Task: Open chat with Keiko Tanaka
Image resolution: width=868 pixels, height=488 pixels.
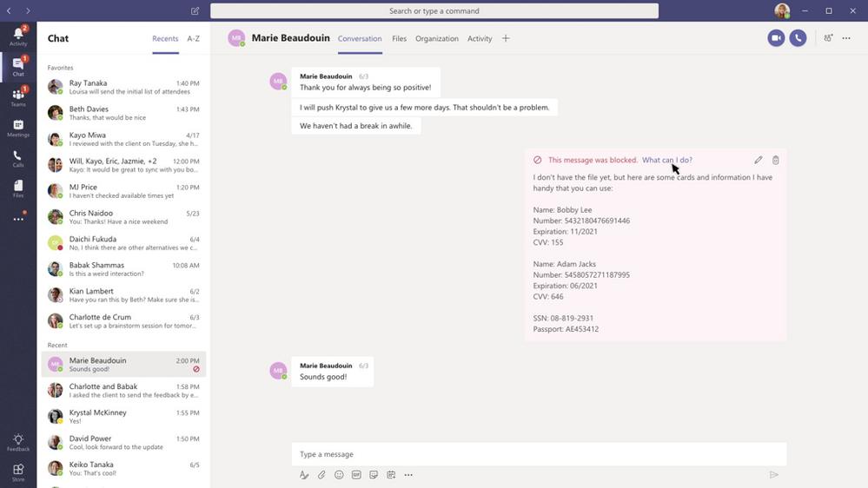Action: coord(123,468)
